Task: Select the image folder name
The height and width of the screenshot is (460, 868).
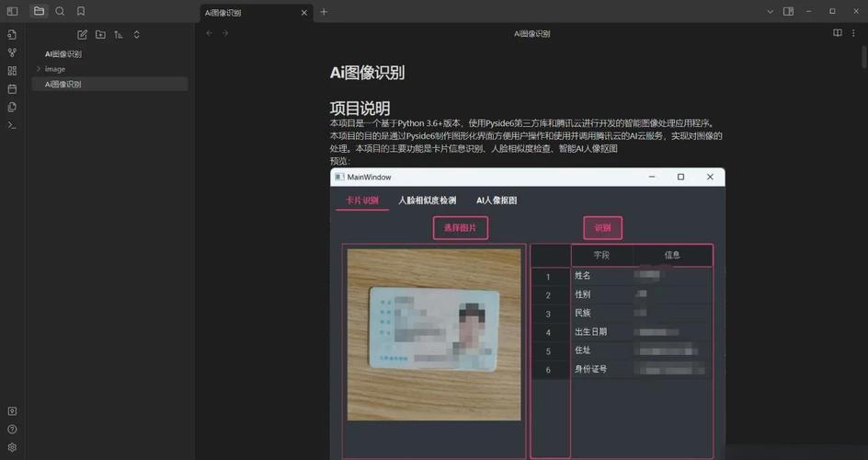Action: [x=55, y=69]
